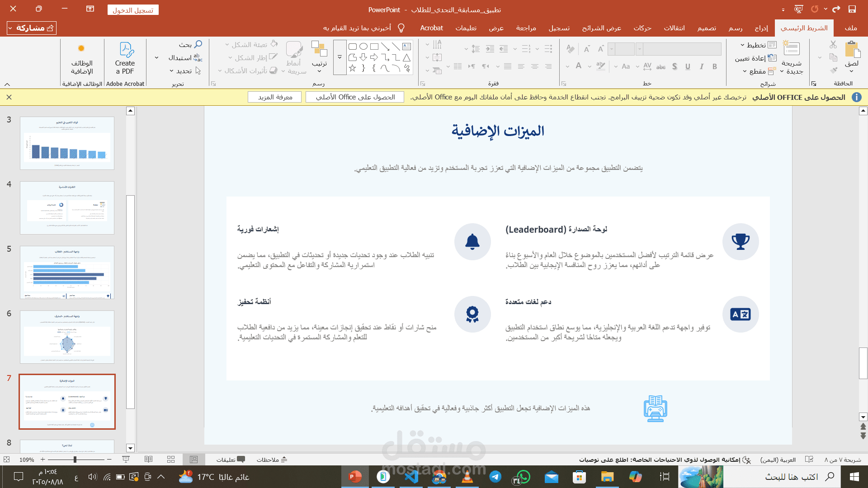Adjust the zoom slider in status bar
The width and height of the screenshot is (868, 488).
pyautogui.click(x=75, y=460)
